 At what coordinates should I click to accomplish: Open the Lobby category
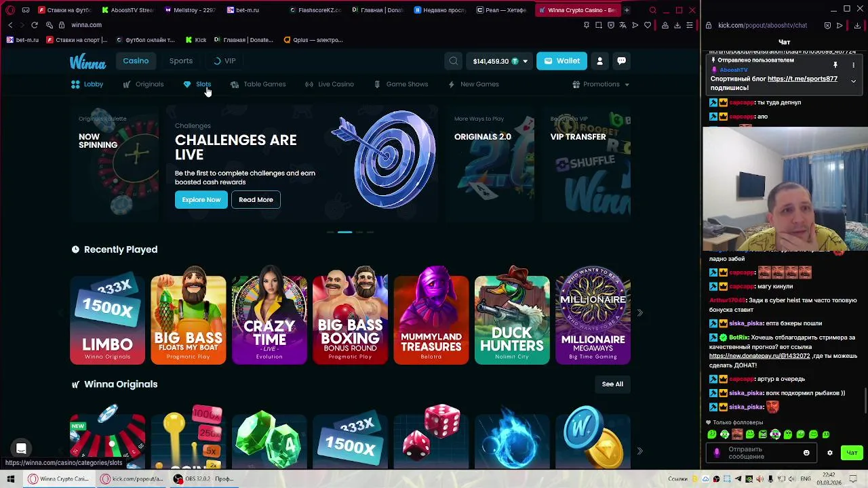click(x=87, y=84)
